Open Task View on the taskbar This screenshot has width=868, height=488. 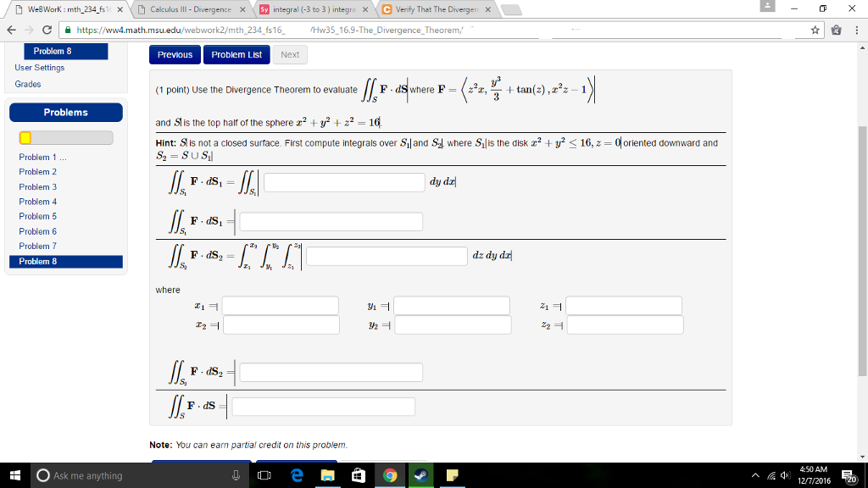264,474
